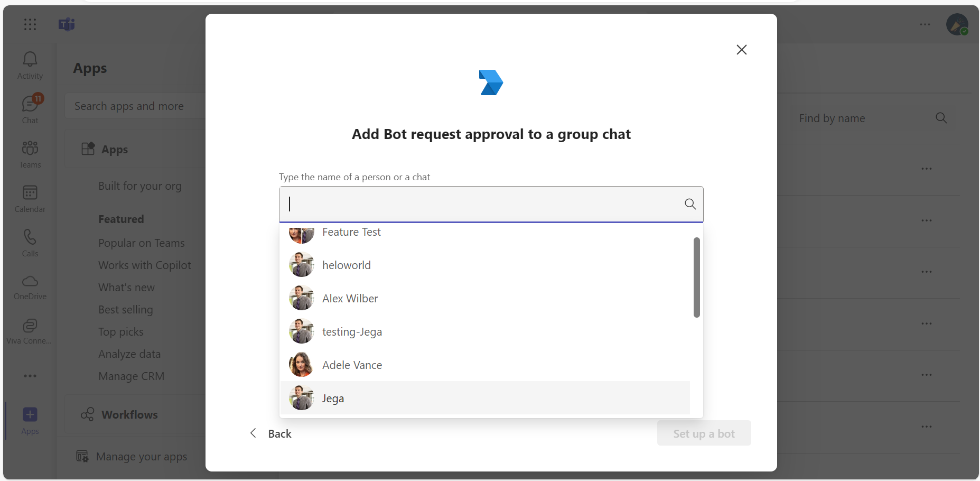Viewport: 980px width, 481px height.
Task: Click the Apps category icon in panel
Action: [88, 149]
